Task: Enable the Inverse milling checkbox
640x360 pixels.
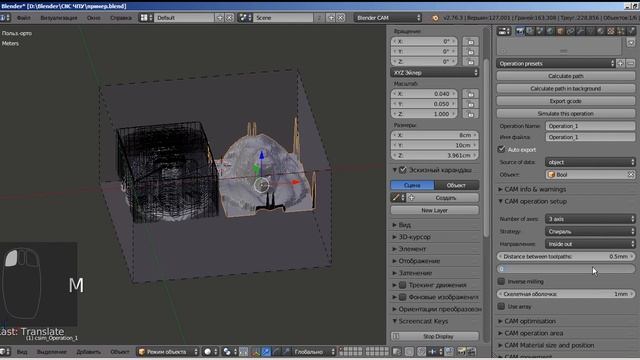Action: pos(502,281)
